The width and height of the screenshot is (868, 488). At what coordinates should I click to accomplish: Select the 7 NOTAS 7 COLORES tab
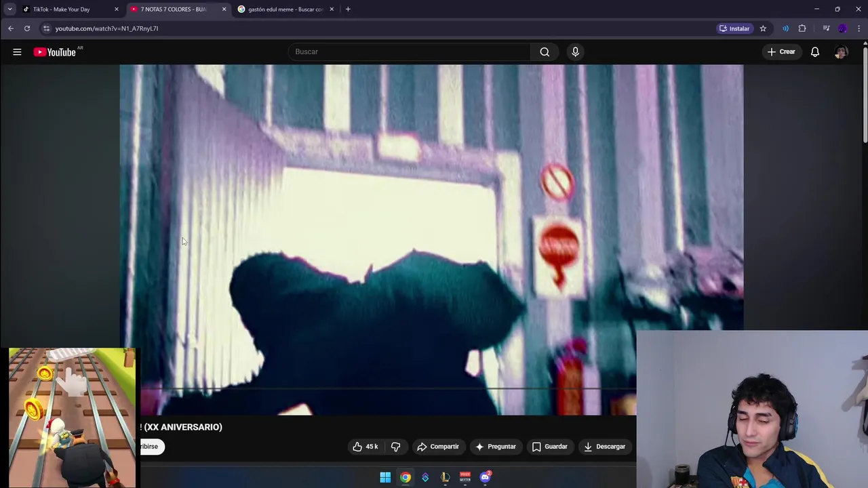pyautogui.click(x=179, y=9)
